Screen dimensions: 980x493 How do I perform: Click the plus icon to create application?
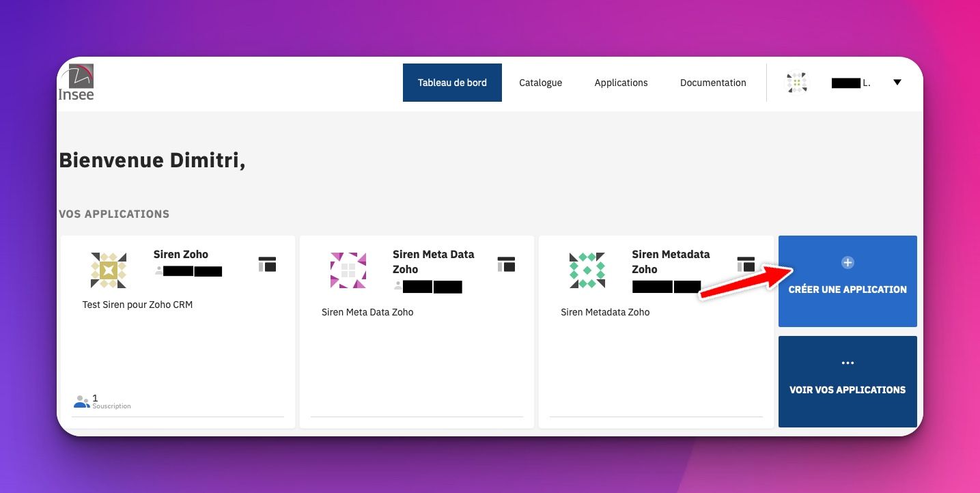tap(848, 262)
